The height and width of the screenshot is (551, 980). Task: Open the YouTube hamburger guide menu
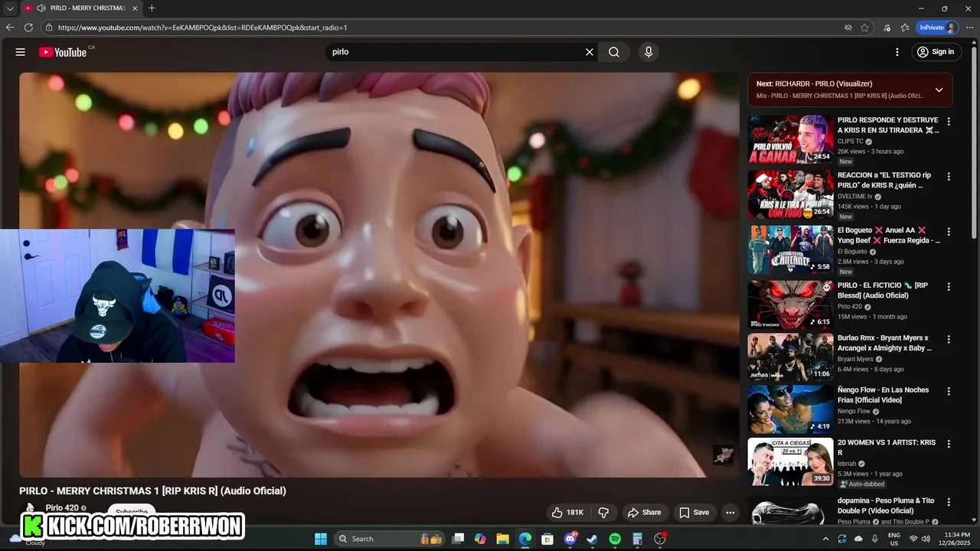pos(21,52)
